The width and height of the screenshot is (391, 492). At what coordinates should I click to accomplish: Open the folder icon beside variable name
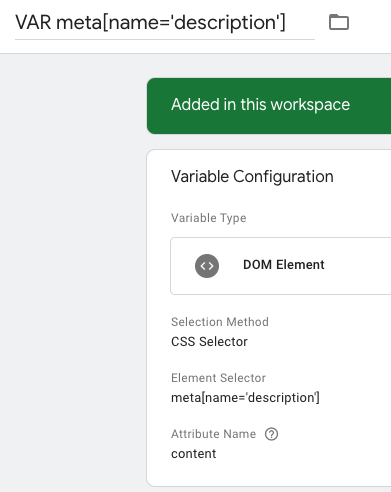pos(339,22)
